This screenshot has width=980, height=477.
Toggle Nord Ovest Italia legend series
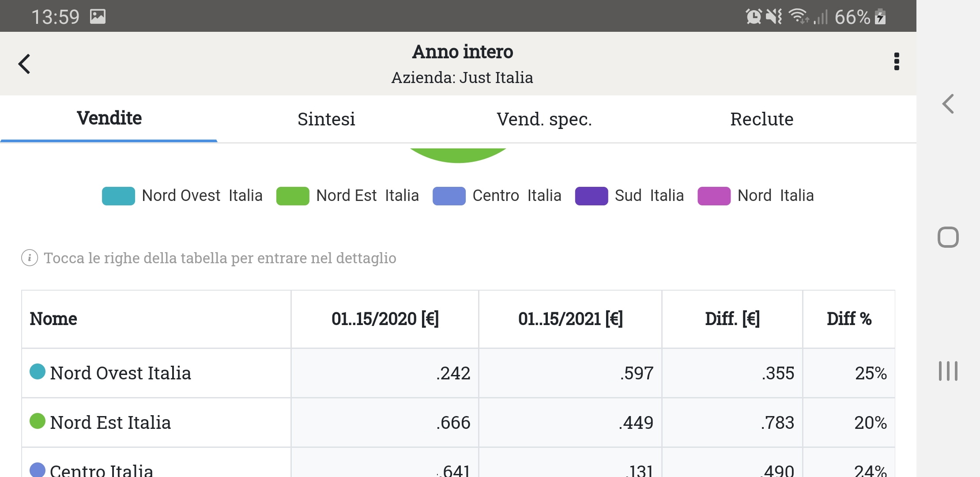(182, 196)
